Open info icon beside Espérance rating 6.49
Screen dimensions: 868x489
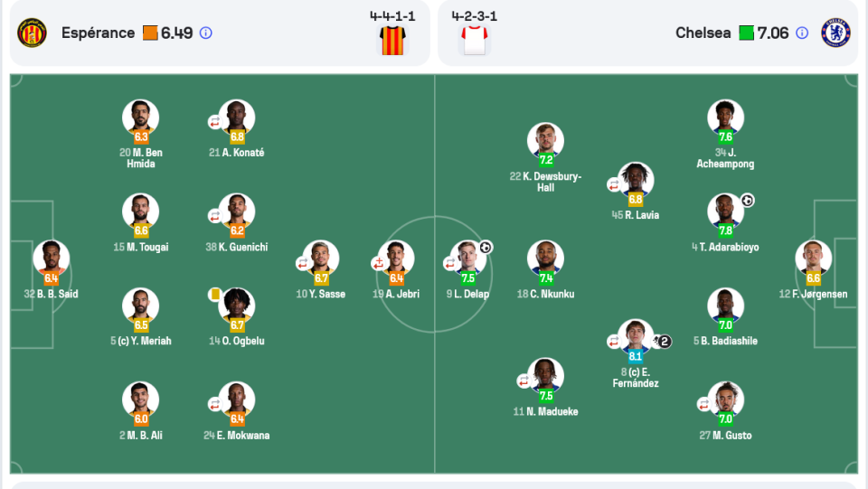(x=205, y=33)
